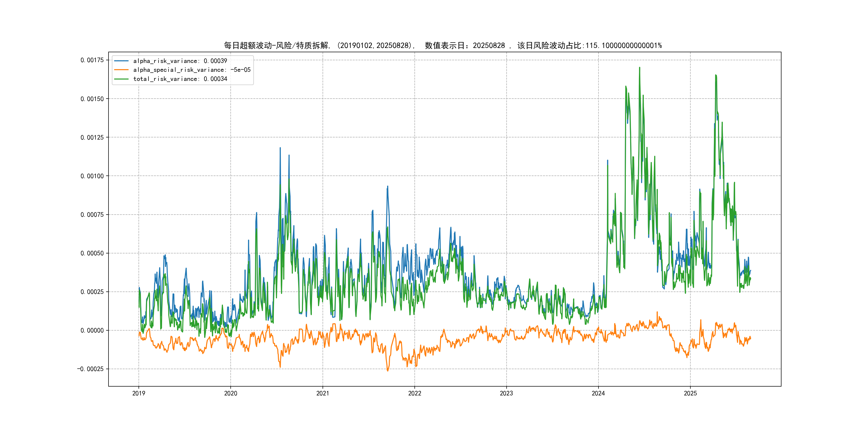Select the alpha_risk_variance: 0.00039 legend label

(180, 61)
